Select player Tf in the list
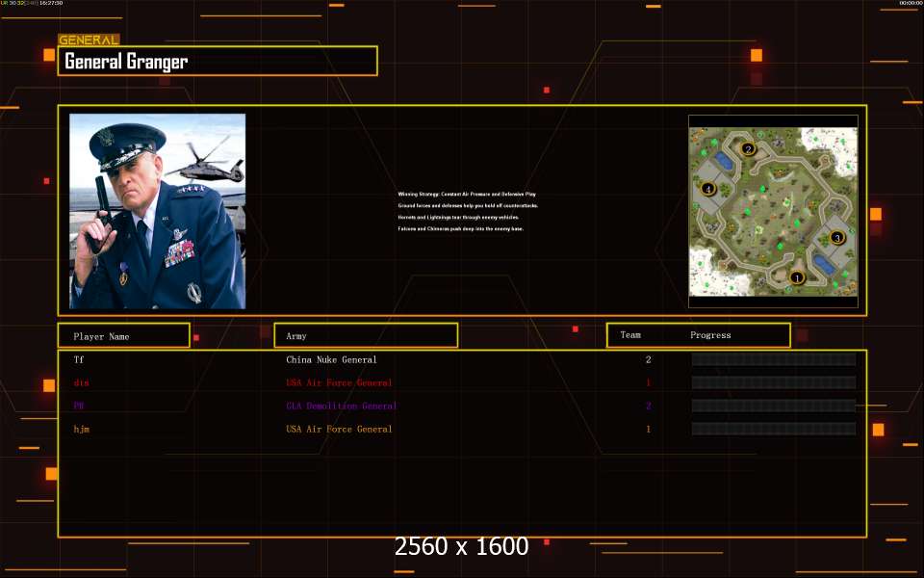This screenshot has width=924, height=578. pos(78,359)
